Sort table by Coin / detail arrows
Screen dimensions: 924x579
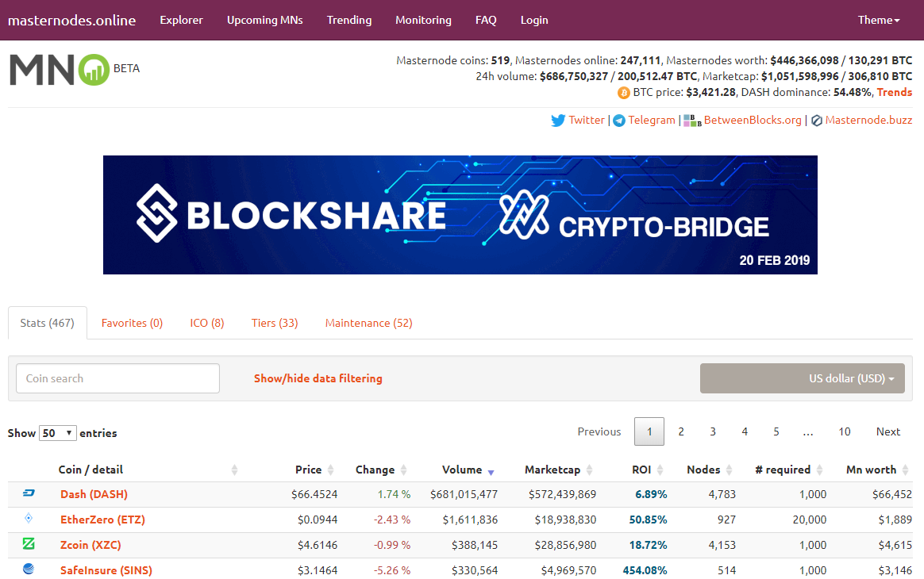tap(234, 470)
